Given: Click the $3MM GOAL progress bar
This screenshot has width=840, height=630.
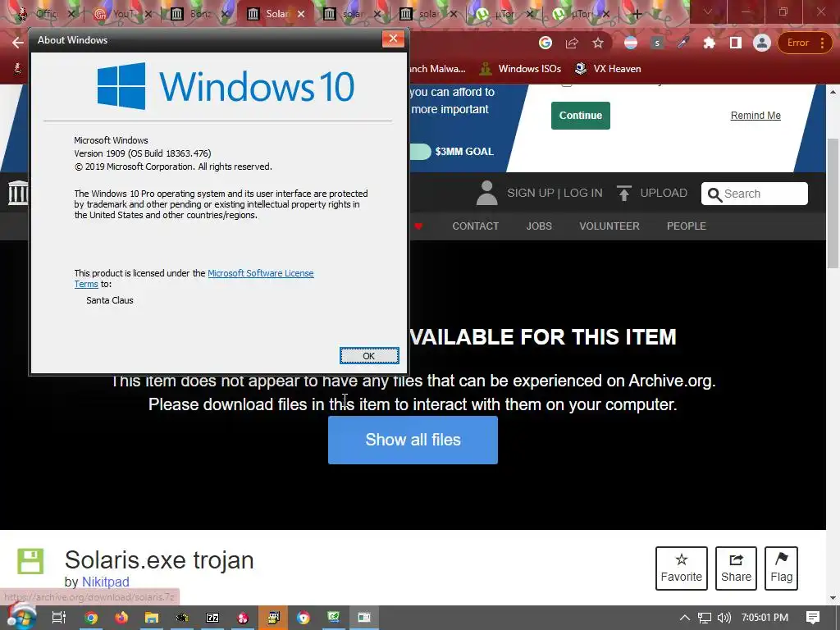Looking at the screenshot, I should [x=420, y=152].
